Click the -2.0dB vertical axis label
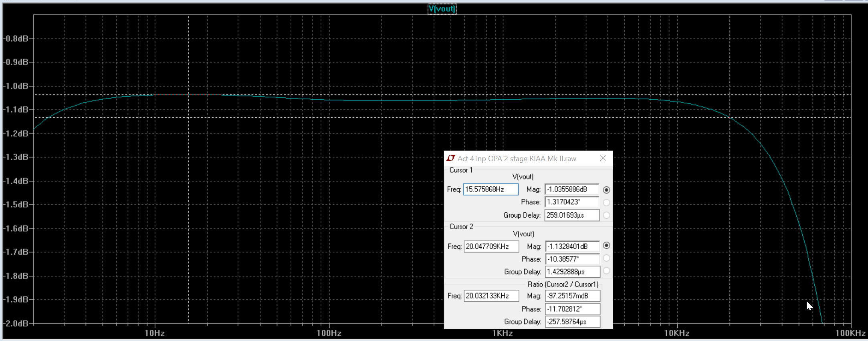Screen dimensions: 868x341 click(16, 323)
